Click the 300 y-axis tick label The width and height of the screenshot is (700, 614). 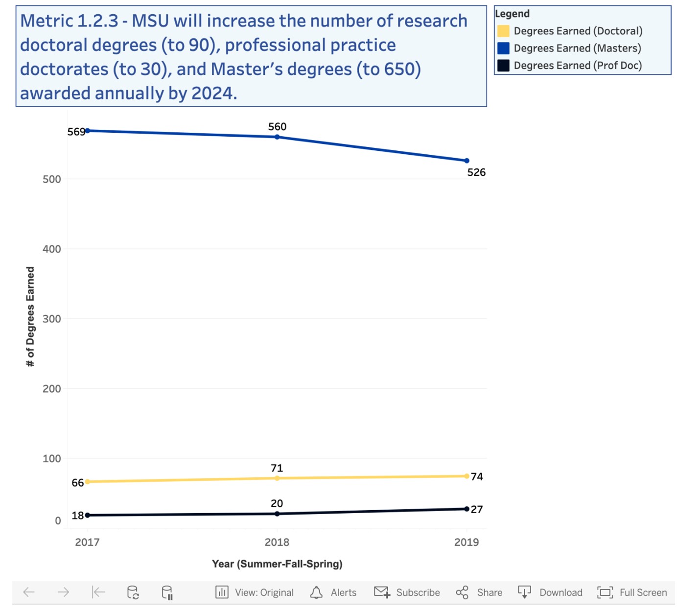(x=52, y=319)
